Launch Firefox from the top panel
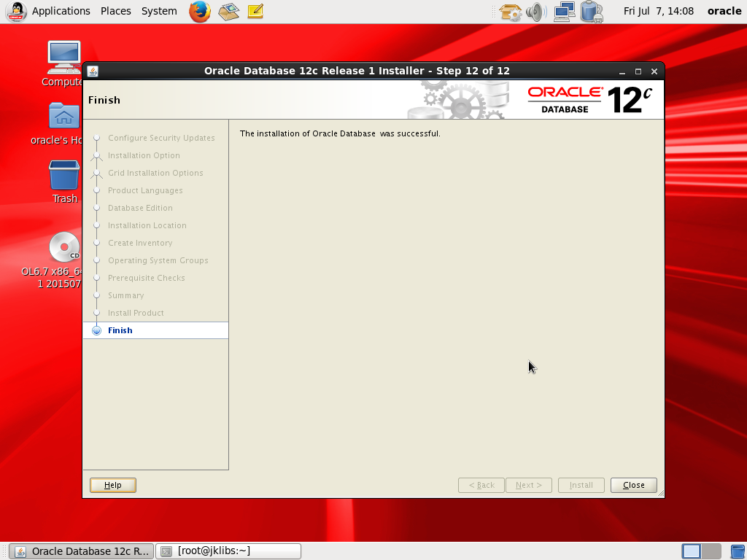 tap(200, 12)
